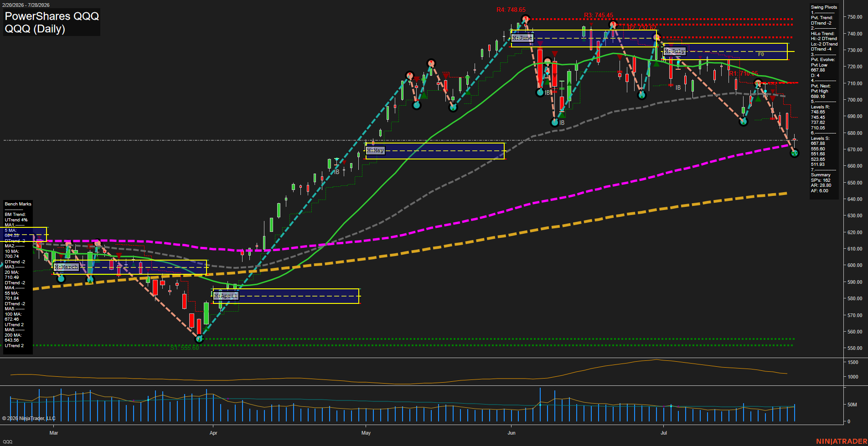Click the Levels R: heading
868x446 pixels.
tap(820, 107)
